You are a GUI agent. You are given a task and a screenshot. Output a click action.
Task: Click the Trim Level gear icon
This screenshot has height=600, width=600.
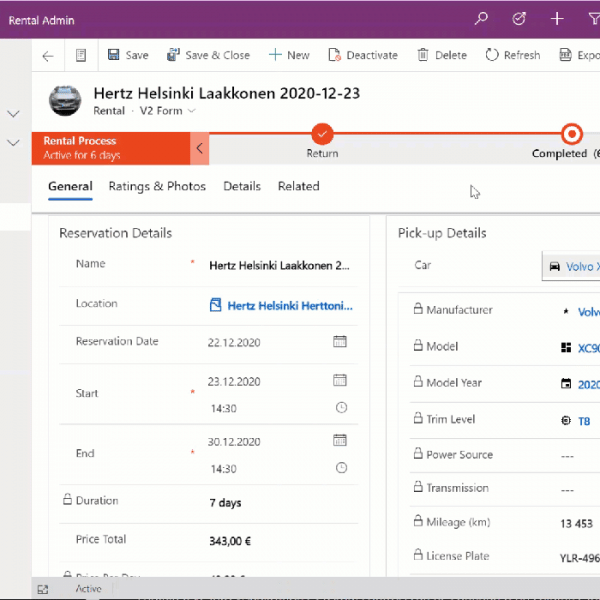[566, 421]
